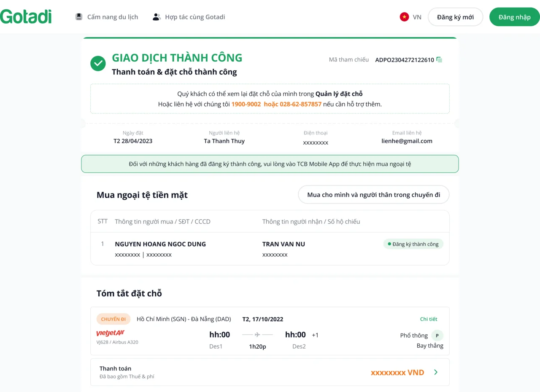This screenshot has height=392, width=540.
Task: Click hotline number 1900-9002
Action: (x=246, y=104)
